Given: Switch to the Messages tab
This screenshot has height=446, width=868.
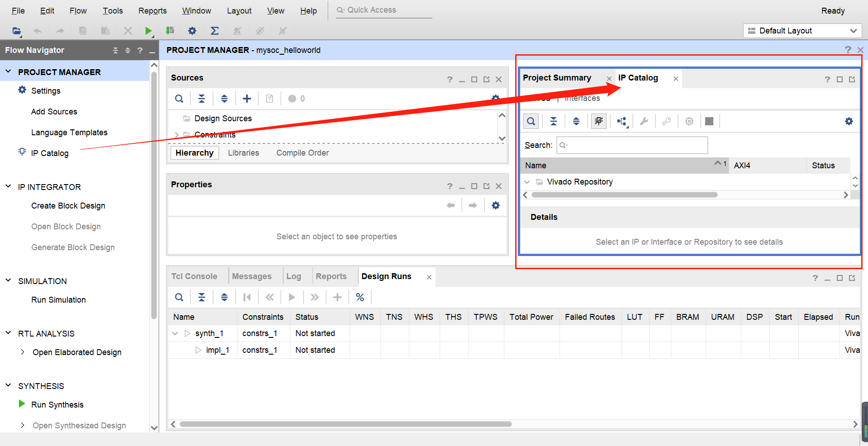Looking at the screenshot, I should tap(251, 276).
